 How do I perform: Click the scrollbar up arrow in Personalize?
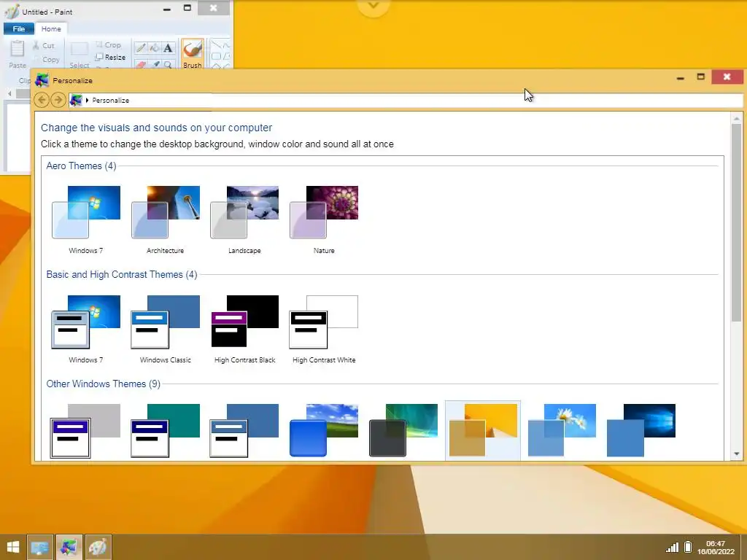point(737,118)
